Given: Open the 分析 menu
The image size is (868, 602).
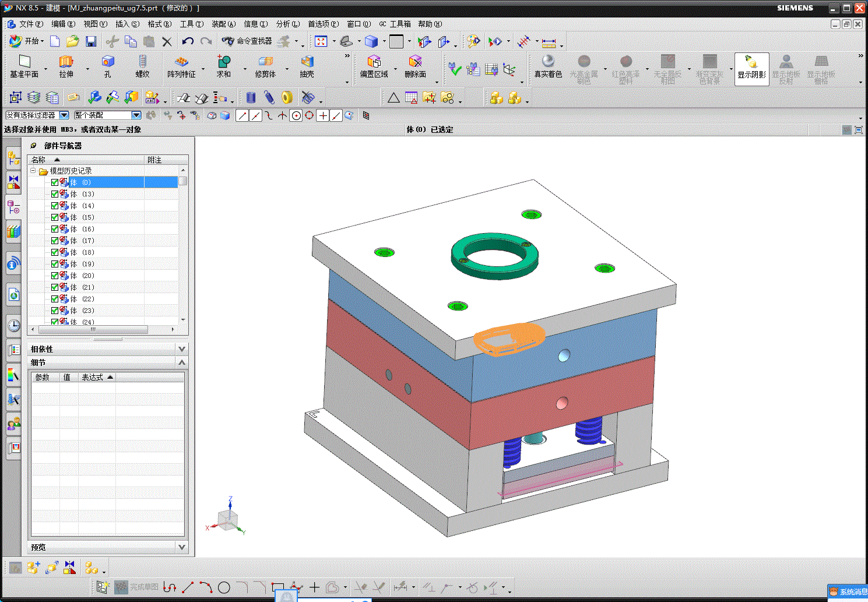Looking at the screenshot, I should [288, 24].
